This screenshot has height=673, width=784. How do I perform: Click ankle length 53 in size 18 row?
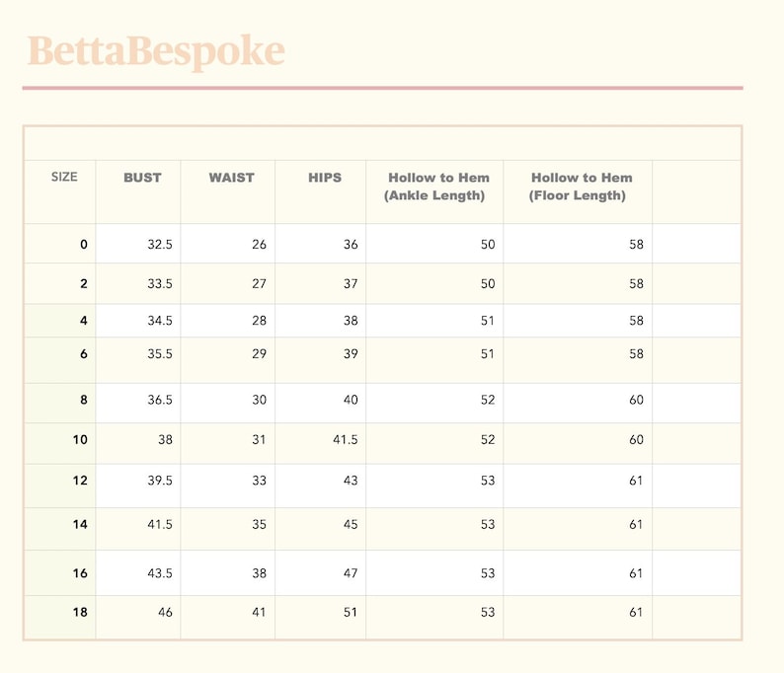[x=488, y=612]
